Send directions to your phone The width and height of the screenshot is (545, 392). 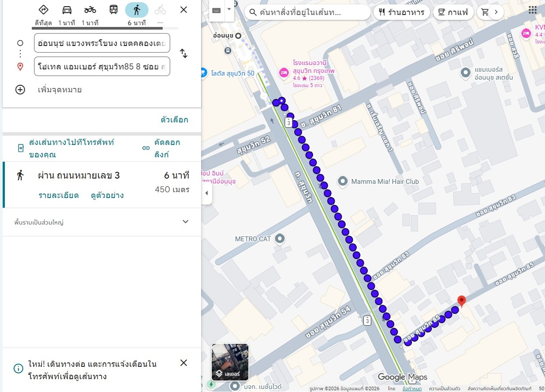tap(65, 148)
